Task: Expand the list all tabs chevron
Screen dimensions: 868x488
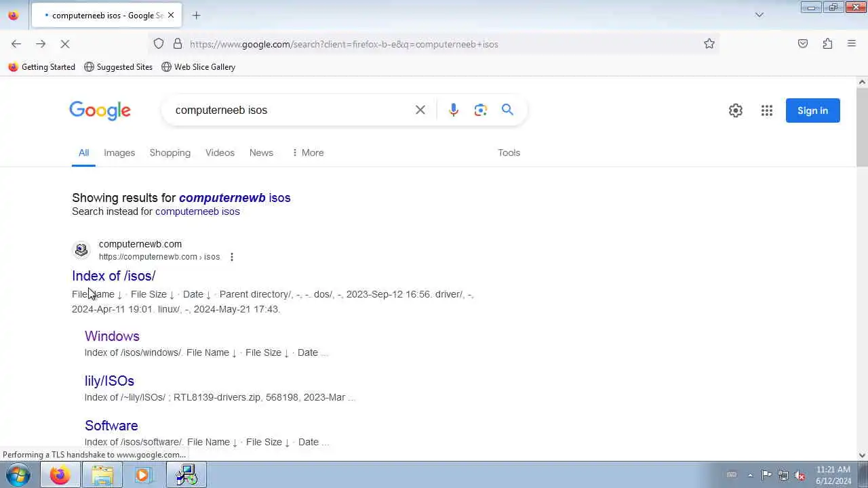Action: click(x=759, y=15)
